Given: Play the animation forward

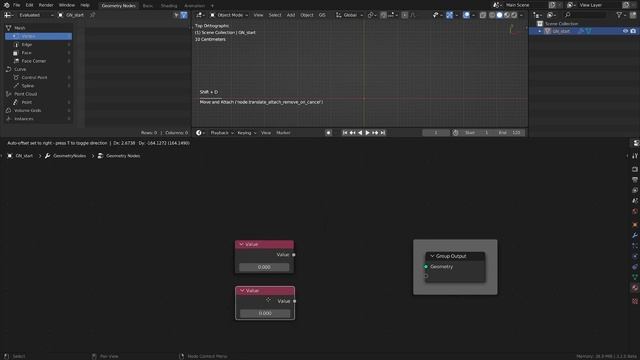Looking at the screenshot, I should (x=367, y=133).
